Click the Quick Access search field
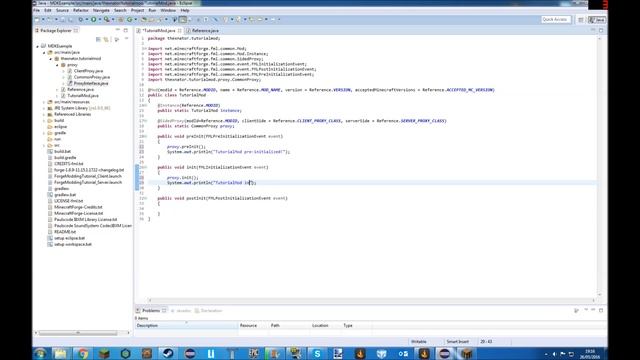 coord(556,20)
